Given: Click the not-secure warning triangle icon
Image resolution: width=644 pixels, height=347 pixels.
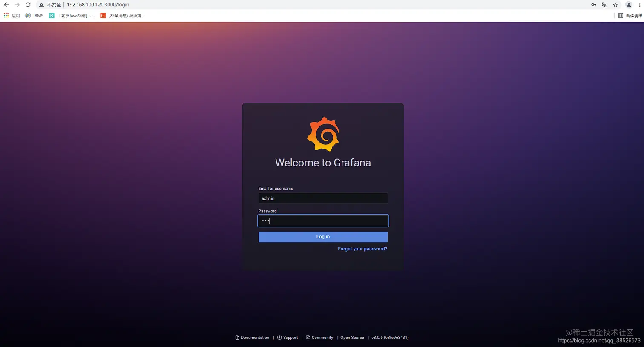Looking at the screenshot, I should coord(41,5).
